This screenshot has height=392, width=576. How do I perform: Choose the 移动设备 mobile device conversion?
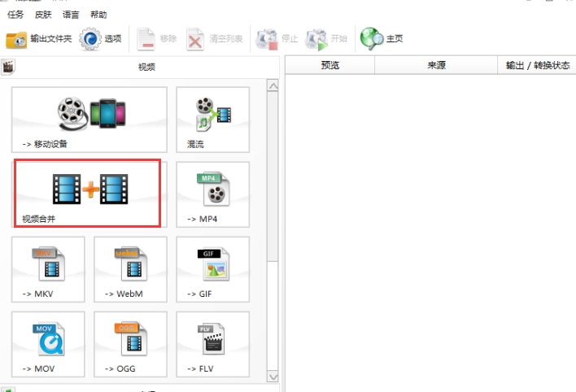tap(89, 120)
